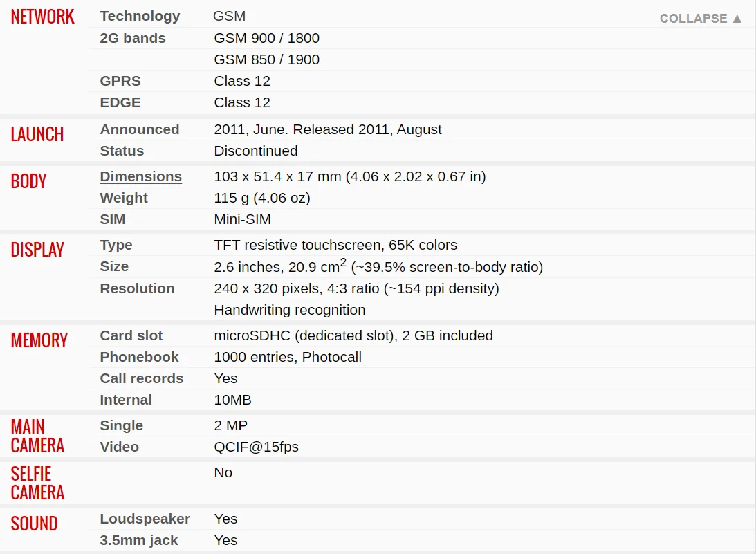Click the display Type label
The image size is (756, 554).
[x=116, y=245]
